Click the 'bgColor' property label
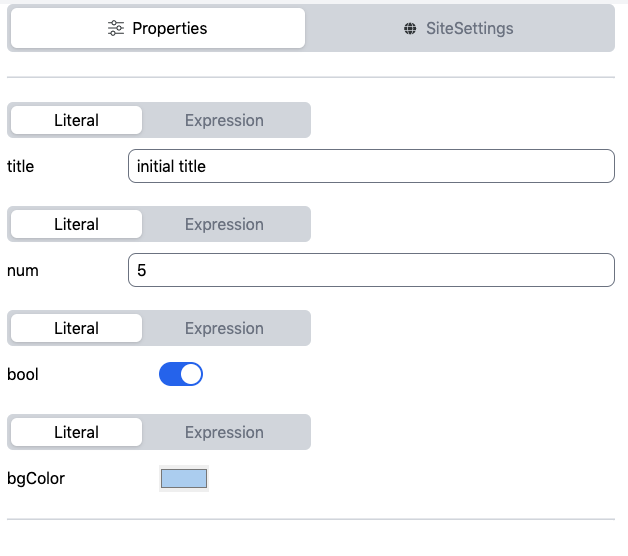Image resolution: width=628 pixels, height=556 pixels. point(36,478)
